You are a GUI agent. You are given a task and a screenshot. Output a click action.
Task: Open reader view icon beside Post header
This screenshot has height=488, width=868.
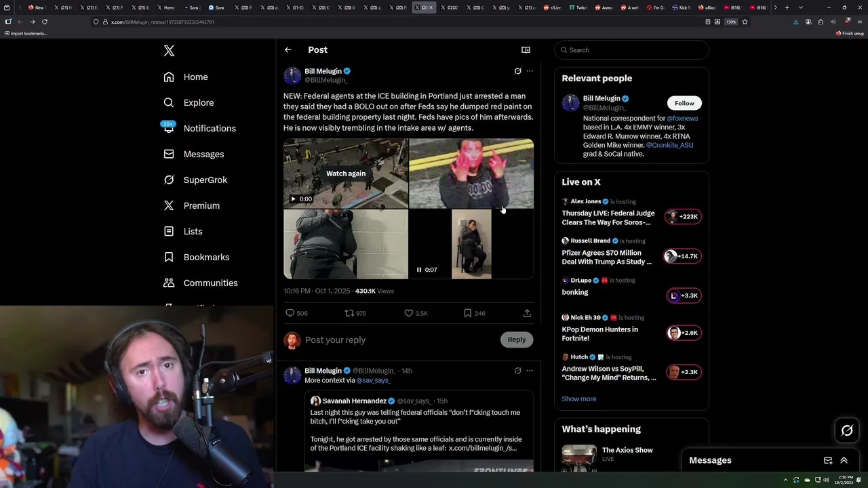tap(526, 50)
